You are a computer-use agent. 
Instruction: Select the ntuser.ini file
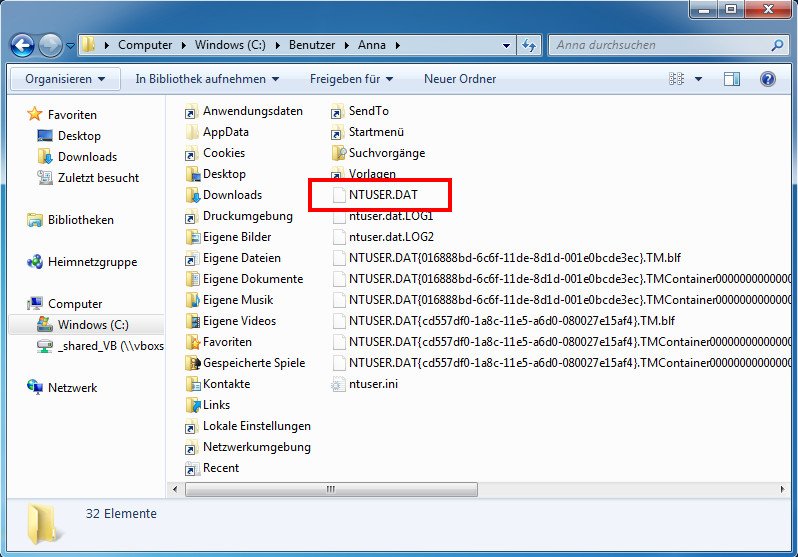[x=372, y=384]
